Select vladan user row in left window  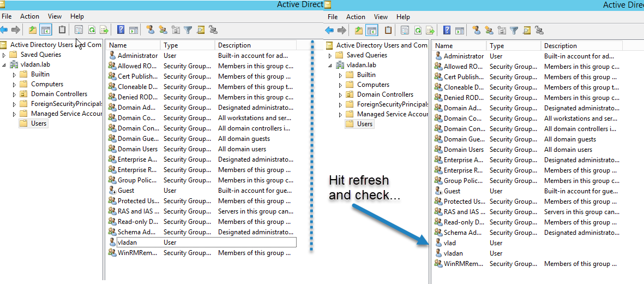click(201, 242)
